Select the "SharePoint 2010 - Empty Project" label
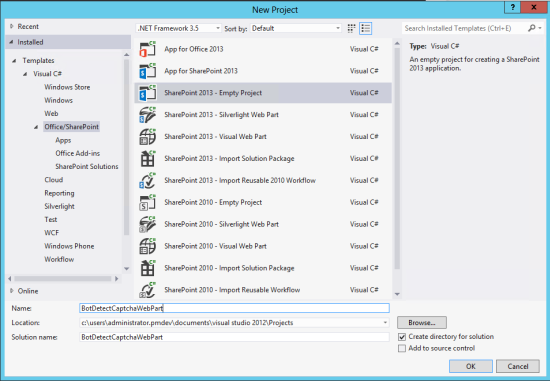Screen dimensions: 550x381 [213, 202]
